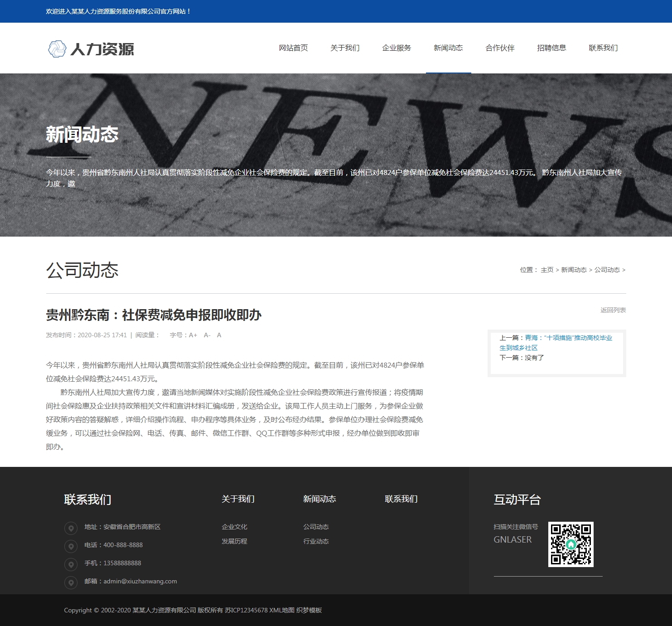672x626 pixels.
Task: Click the icon beside 邮箱 admin@xiuzhanwang.com
Action: click(71, 582)
